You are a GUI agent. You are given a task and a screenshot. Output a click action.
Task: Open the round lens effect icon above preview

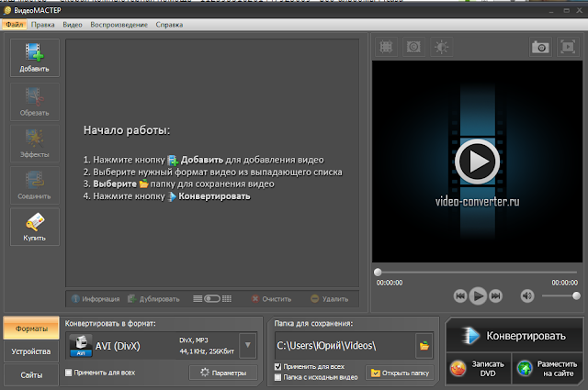point(413,47)
